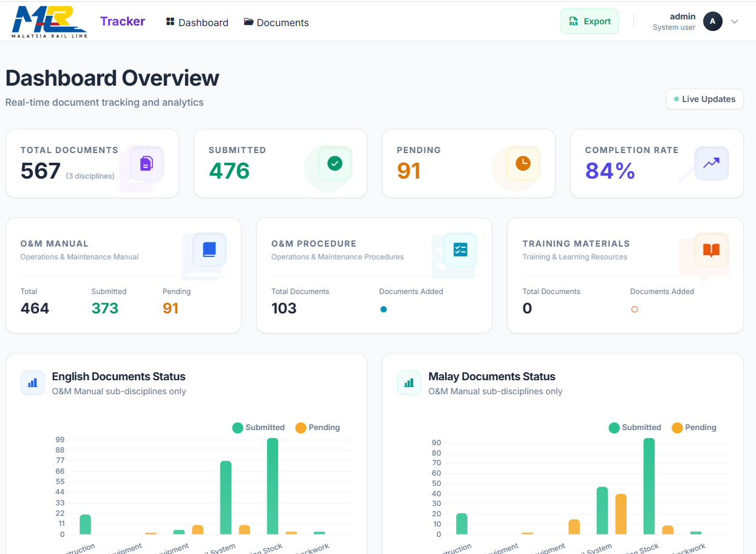Viewport: 756px width, 554px height.
Task: Click the Malay Documents bar chart icon
Action: coord(409,383)
